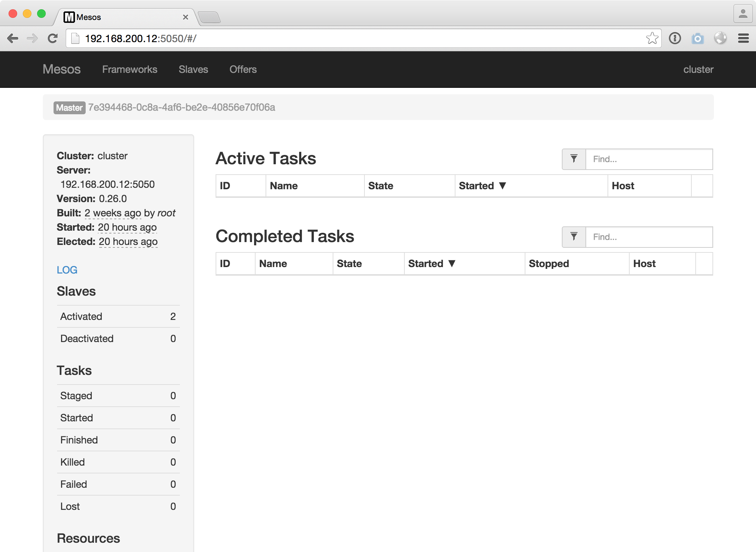Reload the page with refresh icon

coord(53,38)
